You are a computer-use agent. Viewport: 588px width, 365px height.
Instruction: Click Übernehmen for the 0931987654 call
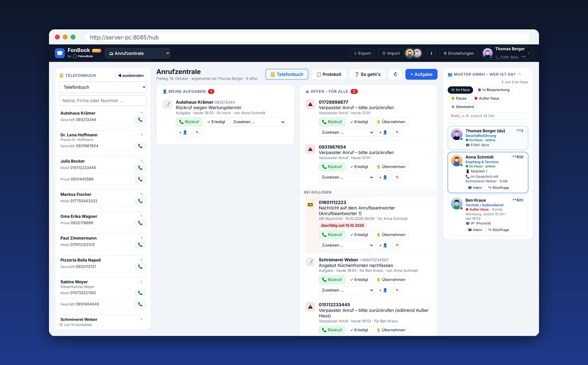[391, 167]
